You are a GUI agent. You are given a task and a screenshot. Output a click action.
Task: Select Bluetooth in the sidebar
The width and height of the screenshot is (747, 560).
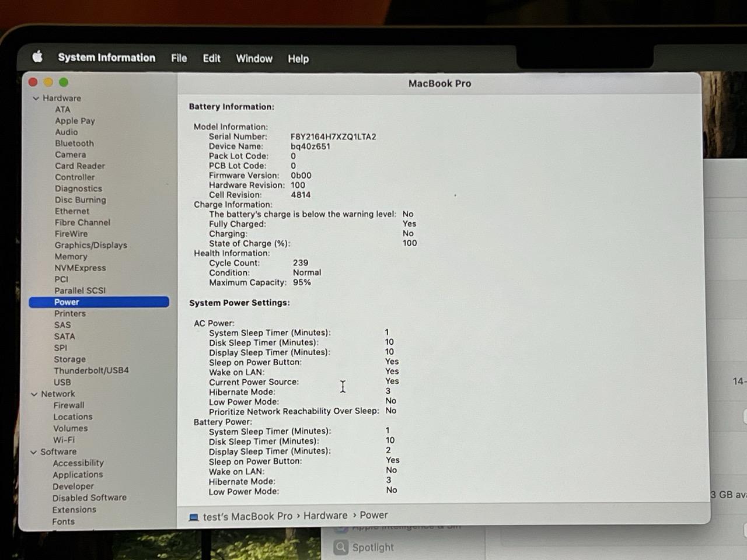click(x=74, y=143)
